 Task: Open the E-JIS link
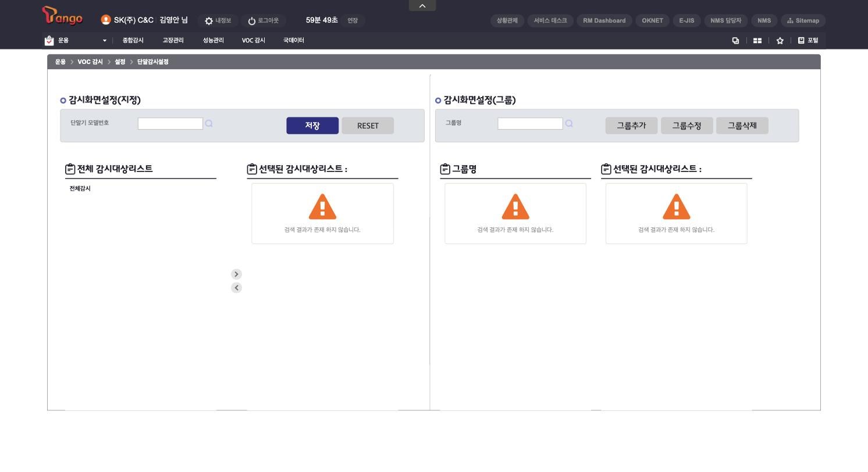coord(686,20)
